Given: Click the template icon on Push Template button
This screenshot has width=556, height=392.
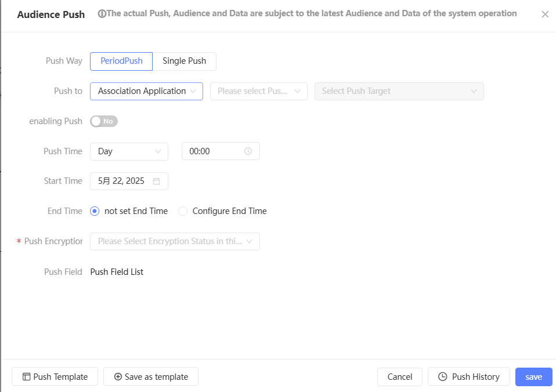Looking at the screenshot, I should pos(27,377).
